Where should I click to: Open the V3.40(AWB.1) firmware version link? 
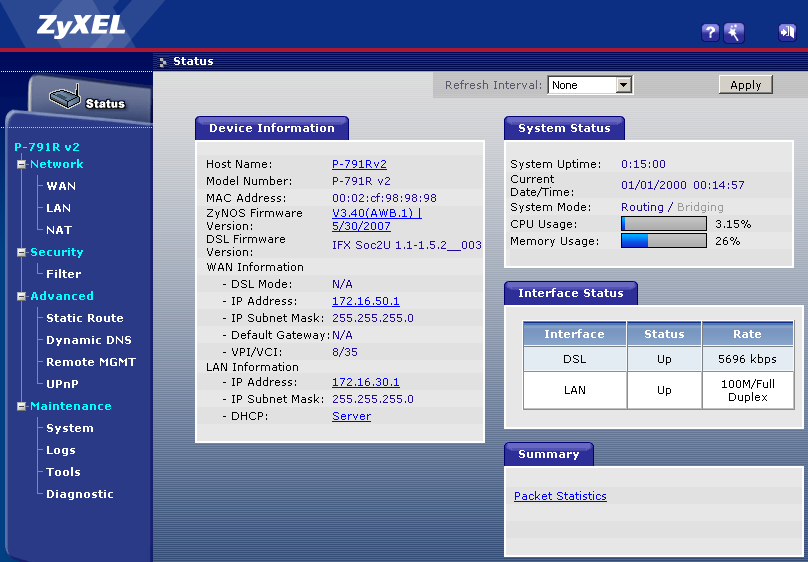point(377,219)
